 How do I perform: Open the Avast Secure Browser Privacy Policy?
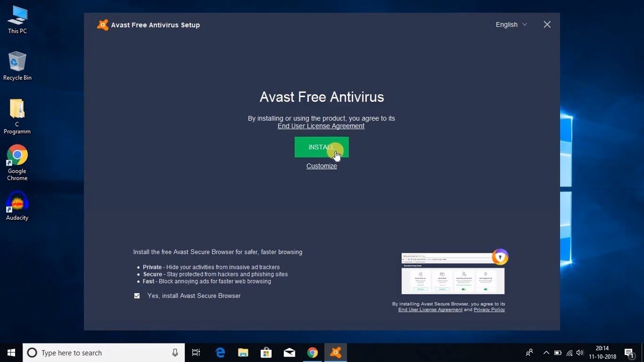click(489, 310)
